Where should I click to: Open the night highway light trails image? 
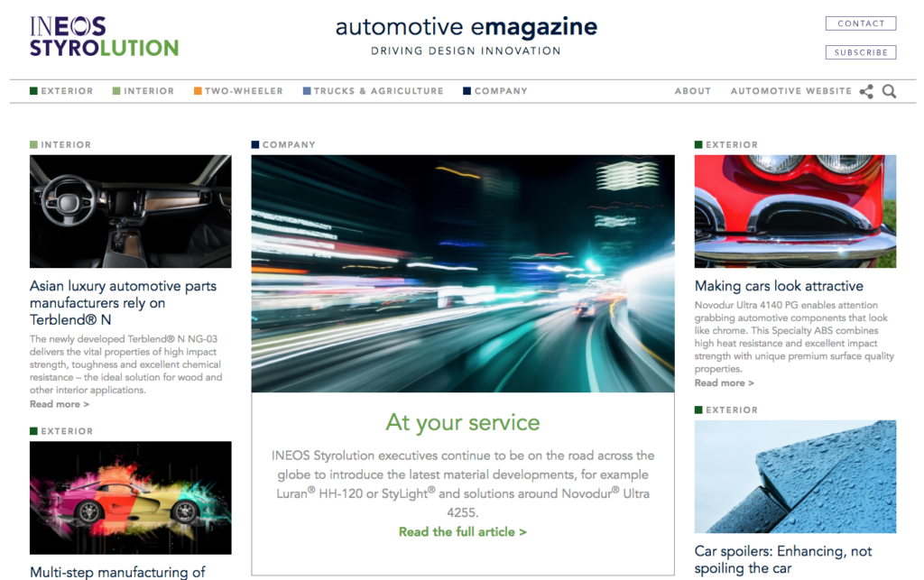[463, 273]
